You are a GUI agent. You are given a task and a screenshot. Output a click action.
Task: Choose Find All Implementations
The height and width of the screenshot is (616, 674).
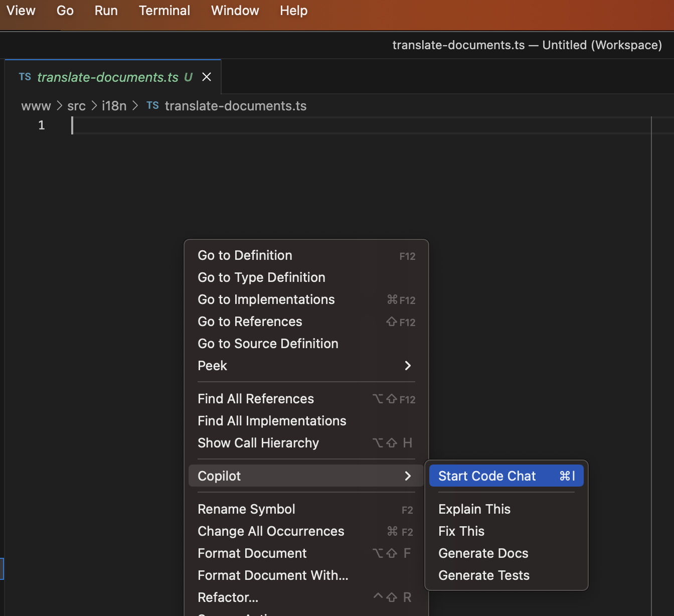(306, 421)
